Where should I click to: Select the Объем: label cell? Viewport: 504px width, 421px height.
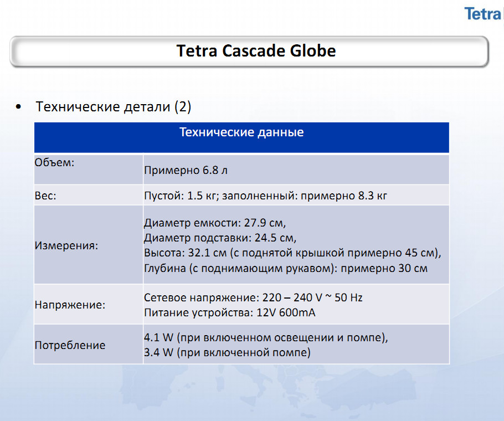pos(55,163)
